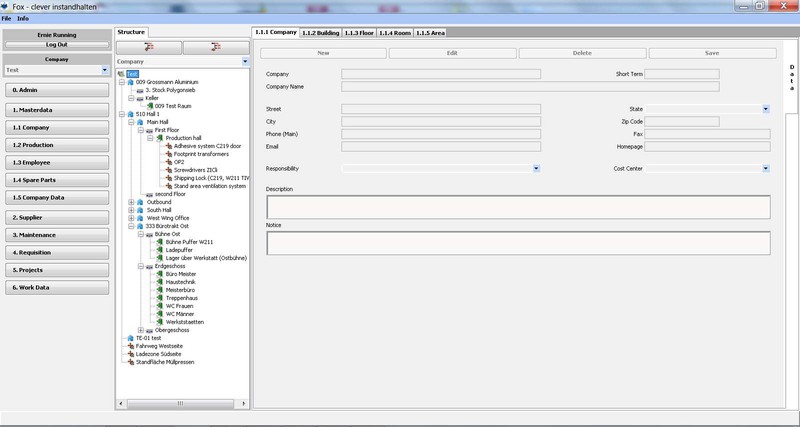Expand the Outbound tree node
The width and height of the screenshot is (800, 427).
click(x=131, y=202)
